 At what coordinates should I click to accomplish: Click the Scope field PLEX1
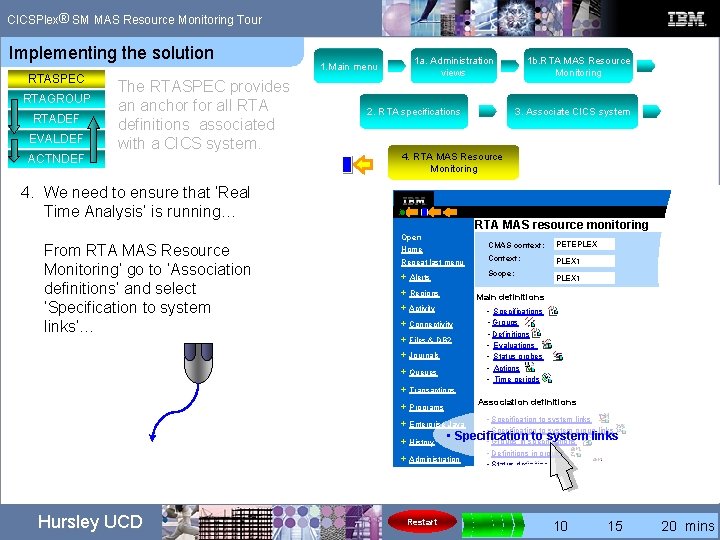point(584,278)
